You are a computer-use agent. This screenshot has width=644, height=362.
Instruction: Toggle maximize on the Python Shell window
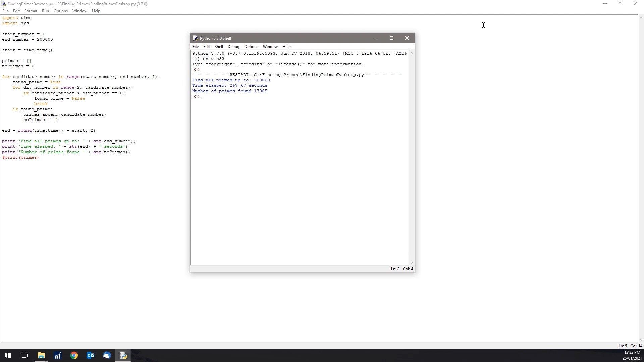tap(391, 38)
